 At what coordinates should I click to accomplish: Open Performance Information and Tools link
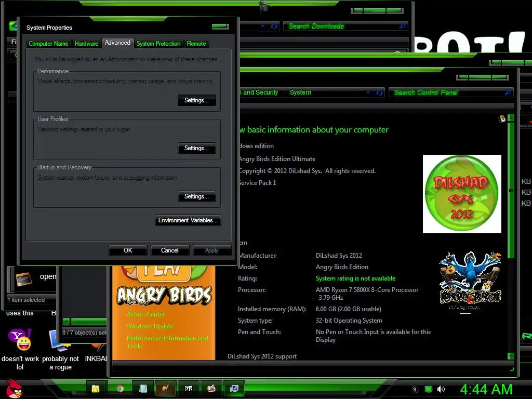pyautogui.click(x=168, y=342)
